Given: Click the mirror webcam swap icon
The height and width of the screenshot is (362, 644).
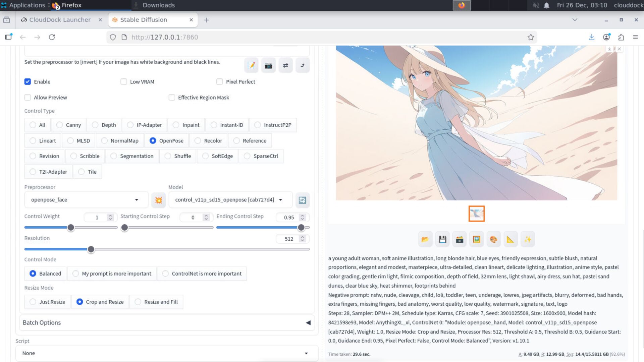Looking at the screenshot, I should [285, 66].
